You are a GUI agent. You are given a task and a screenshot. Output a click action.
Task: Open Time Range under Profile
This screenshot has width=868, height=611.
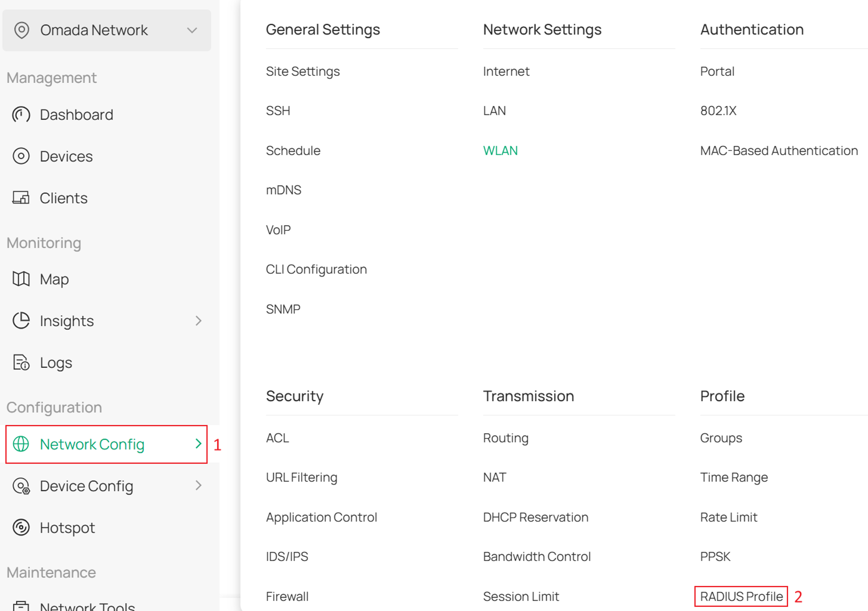click(734, 478)
